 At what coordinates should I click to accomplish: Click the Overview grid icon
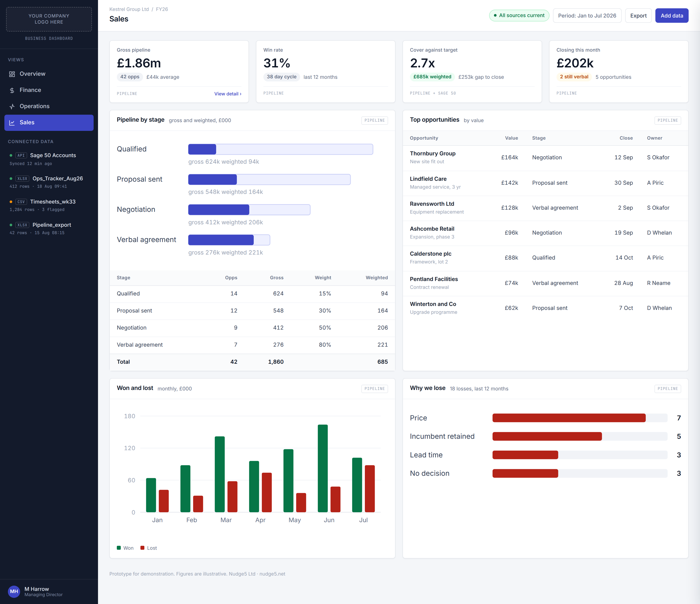[x=12, y=74]
